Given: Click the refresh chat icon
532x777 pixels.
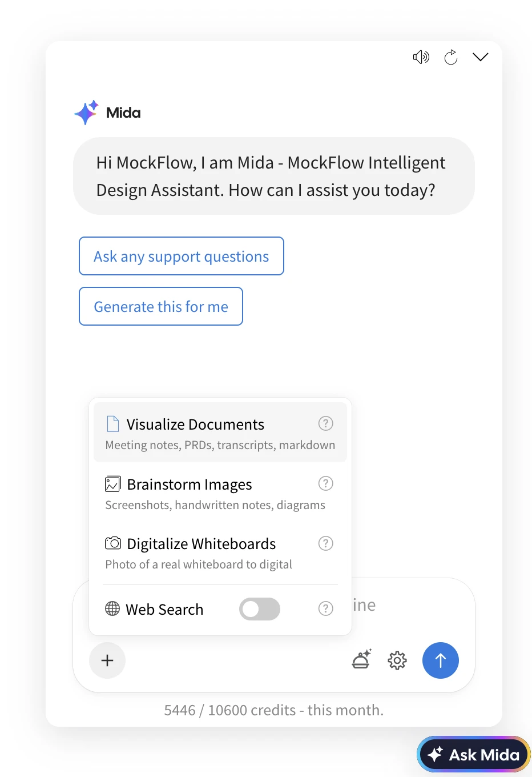Looking at the screenshot, I should 451,57.
